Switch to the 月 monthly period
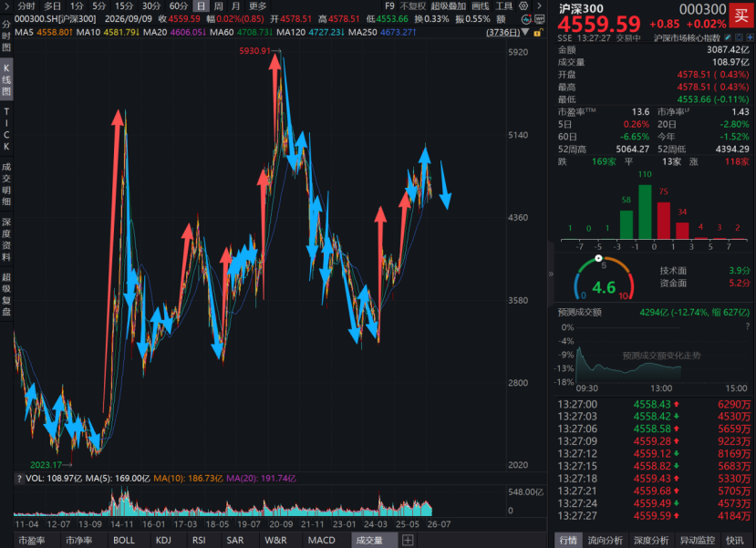 (x=235, y=5)
